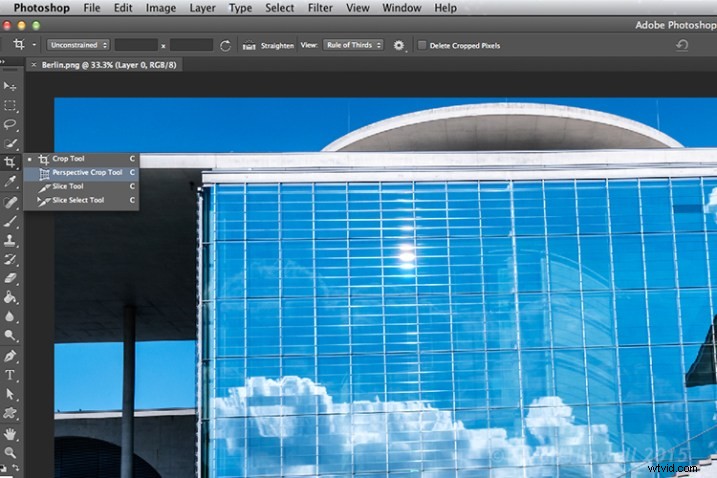This screenshot has width=717, height=478.
Task: Open the Layer menu
Action: (202, 8)
